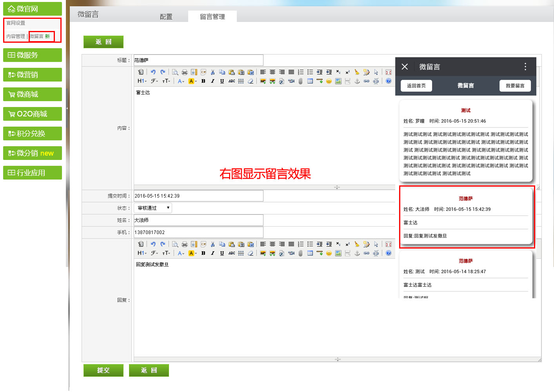The height and width of the screenshot is (392, 554).
Task: Open 微商城 in the left sidebar
Action: (33, 94)
